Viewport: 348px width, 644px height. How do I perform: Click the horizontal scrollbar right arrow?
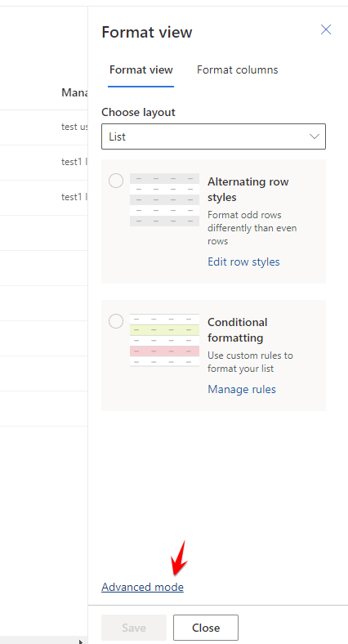click(x=81, y=641)
